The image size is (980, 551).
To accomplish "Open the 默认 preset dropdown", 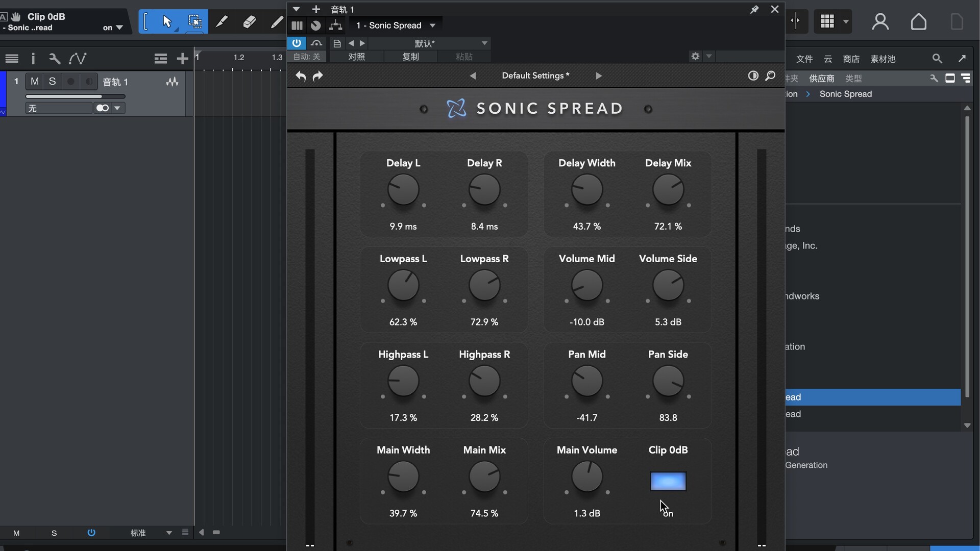I will coord(430,43).
